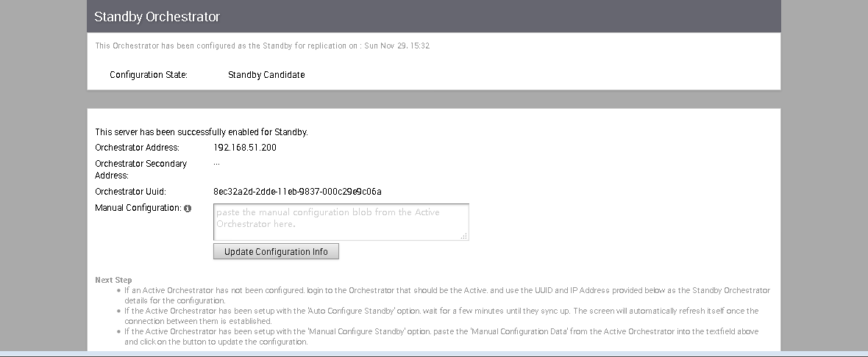Click the Secondary Address placeholder dots
Screen dimensions: 868x357
click(x=216, y=164)
